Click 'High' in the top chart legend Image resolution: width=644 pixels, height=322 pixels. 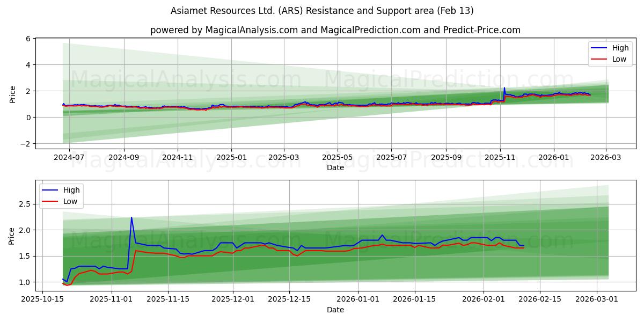coord(620,48)
